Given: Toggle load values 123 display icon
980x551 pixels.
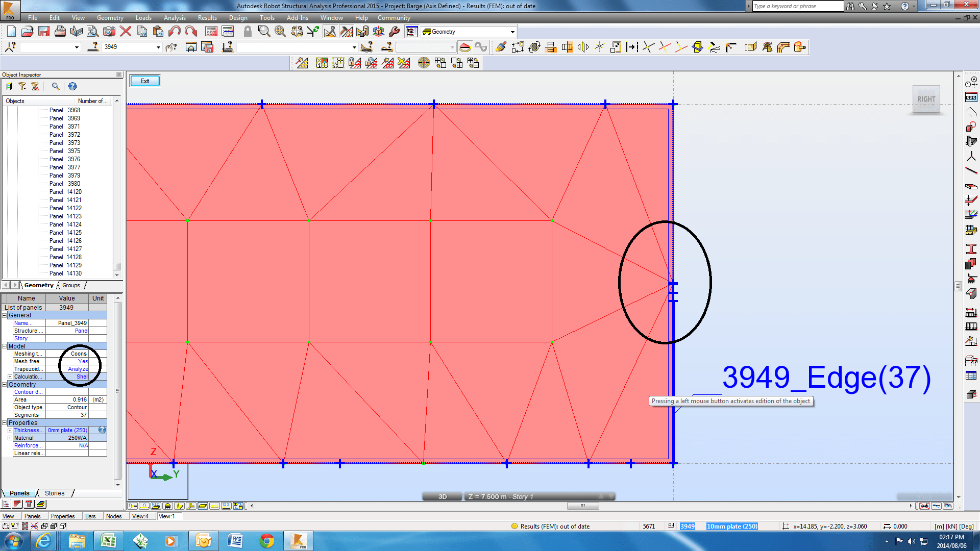Looking at the screenshot, I should [x=226, y=506].
